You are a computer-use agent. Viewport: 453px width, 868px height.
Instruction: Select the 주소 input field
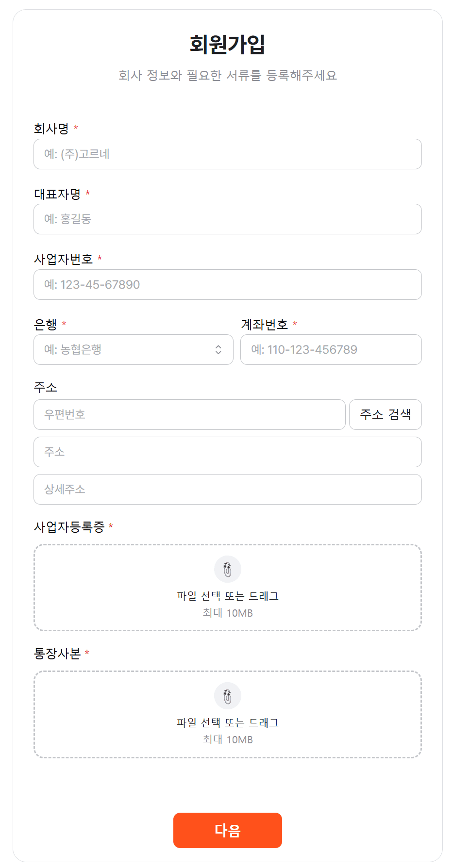227,452
